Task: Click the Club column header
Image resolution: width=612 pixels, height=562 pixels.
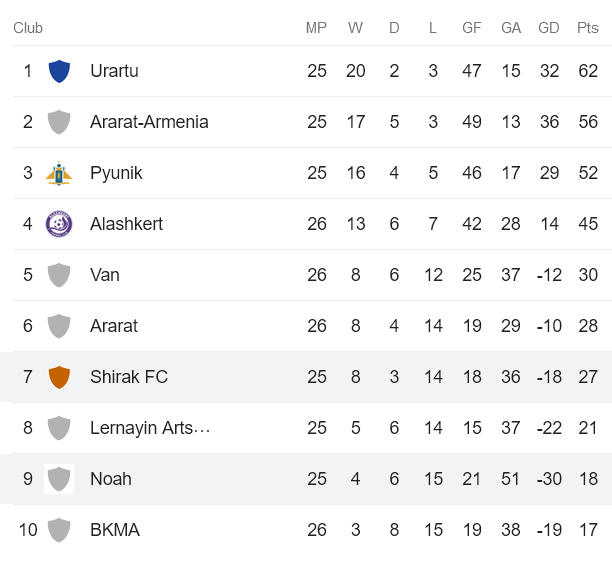Action: 28,28
